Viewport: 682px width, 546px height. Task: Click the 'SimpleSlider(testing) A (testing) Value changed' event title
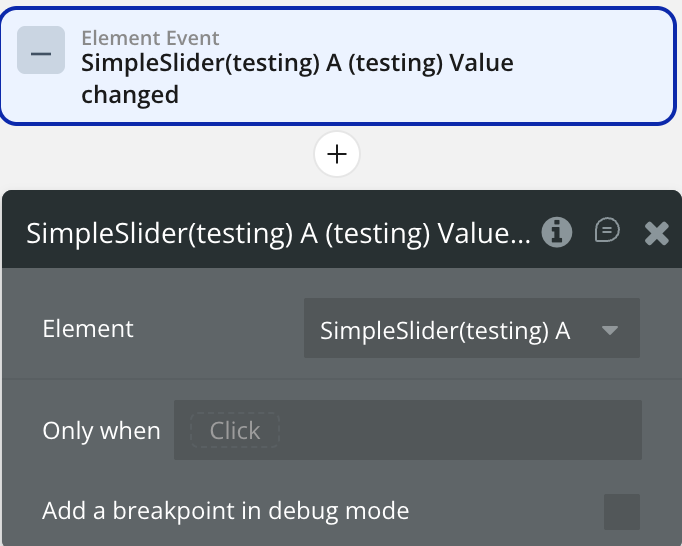(x=297, y=64)
